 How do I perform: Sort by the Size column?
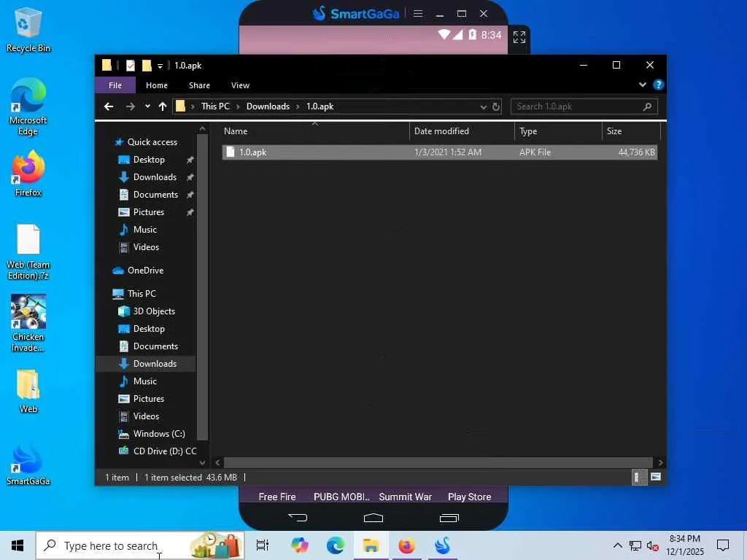tap(631, 131)
